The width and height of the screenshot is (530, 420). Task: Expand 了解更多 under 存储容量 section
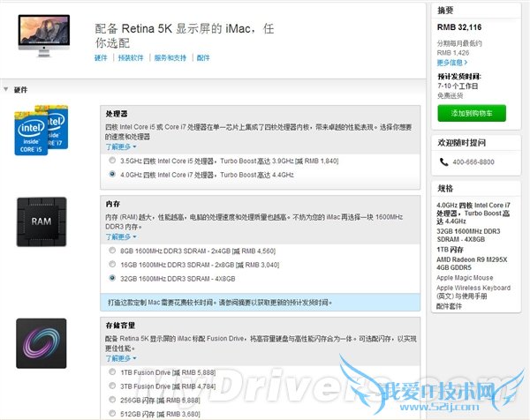pos(121,358)
